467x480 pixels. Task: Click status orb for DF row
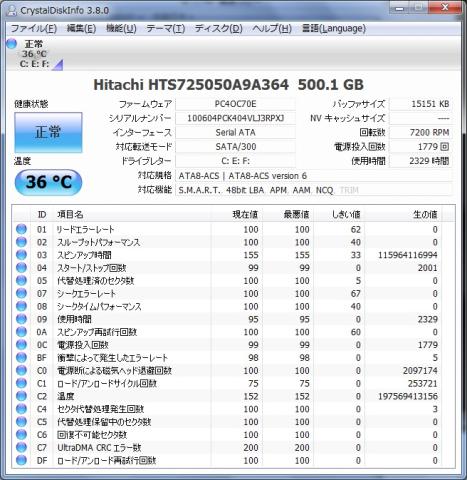pyautogui.click(x=21, y=460)
